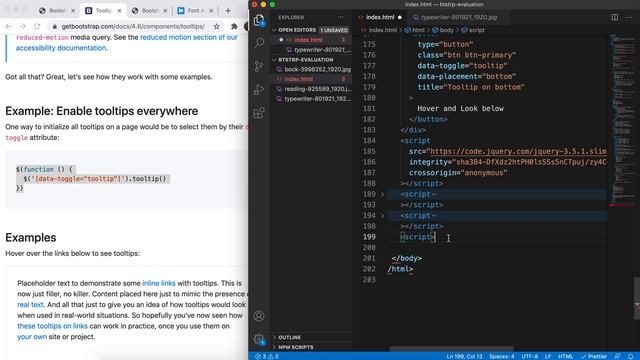Click the unsaved dot on the index.html tab

(400, 17)
